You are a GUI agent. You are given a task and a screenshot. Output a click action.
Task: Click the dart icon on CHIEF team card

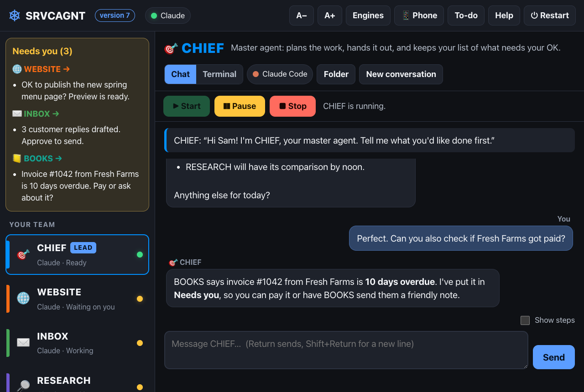23,254
